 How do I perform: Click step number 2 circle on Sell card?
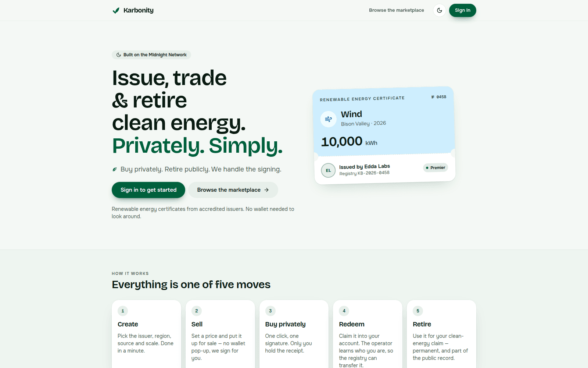197,311
